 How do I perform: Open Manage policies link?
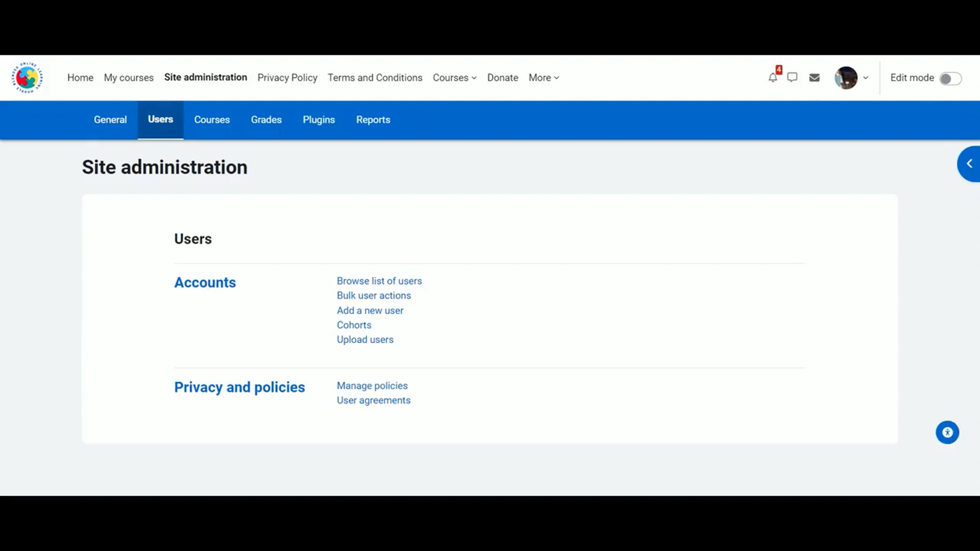tap(372, 386)
